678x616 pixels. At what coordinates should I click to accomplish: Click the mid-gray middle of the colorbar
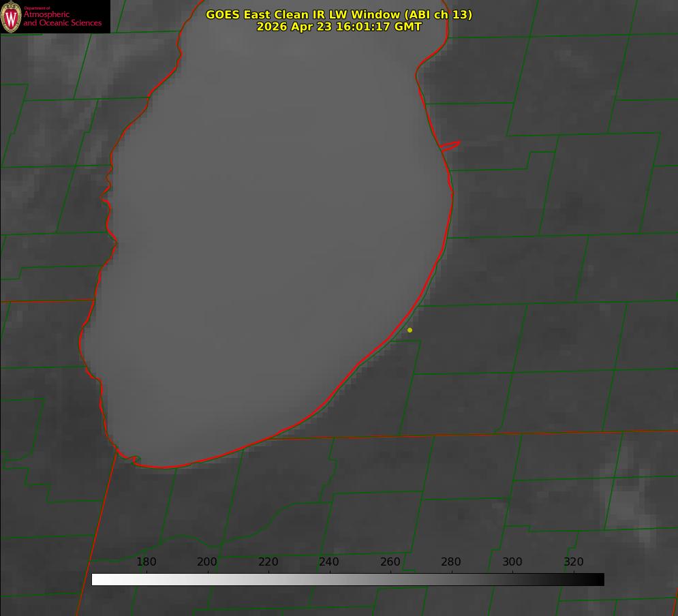click(348, 580)
